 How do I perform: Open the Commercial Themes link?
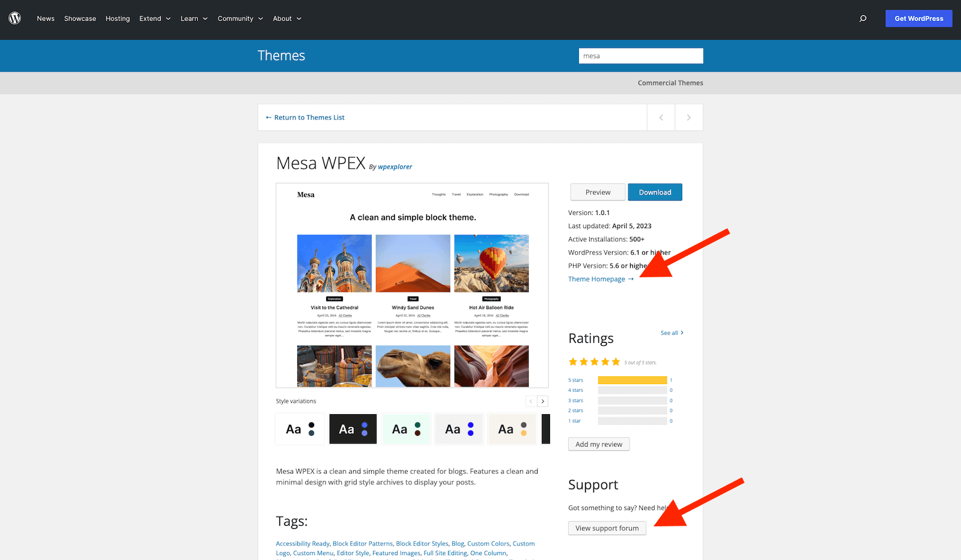670,83
